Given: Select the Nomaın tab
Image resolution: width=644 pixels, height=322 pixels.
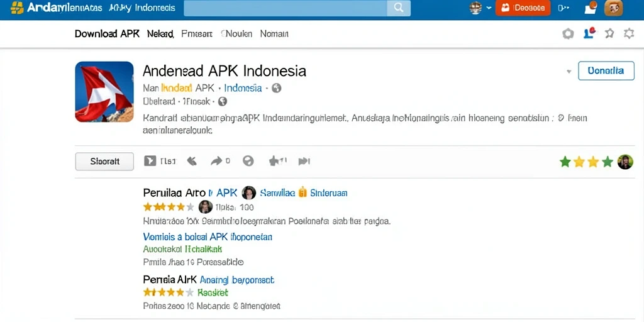Looking at the screenshot, I should [274, 34].
